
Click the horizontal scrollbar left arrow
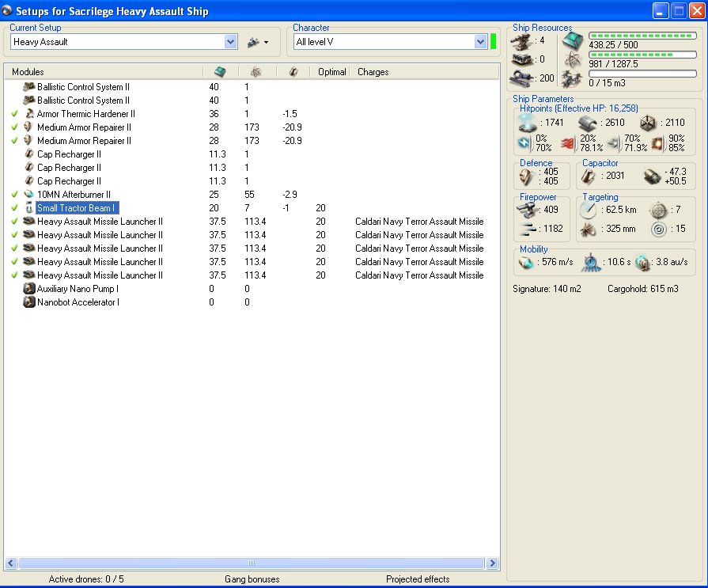[11, 563]
